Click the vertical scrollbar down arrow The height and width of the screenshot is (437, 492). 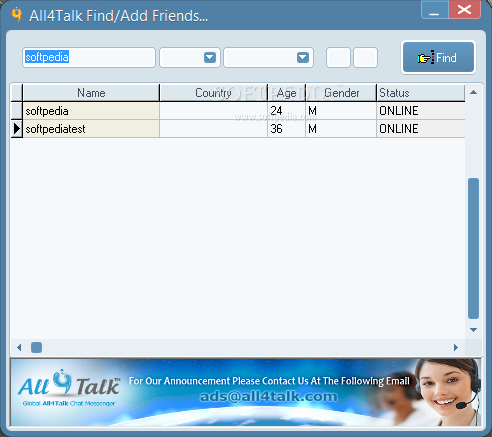coord(473,330)
